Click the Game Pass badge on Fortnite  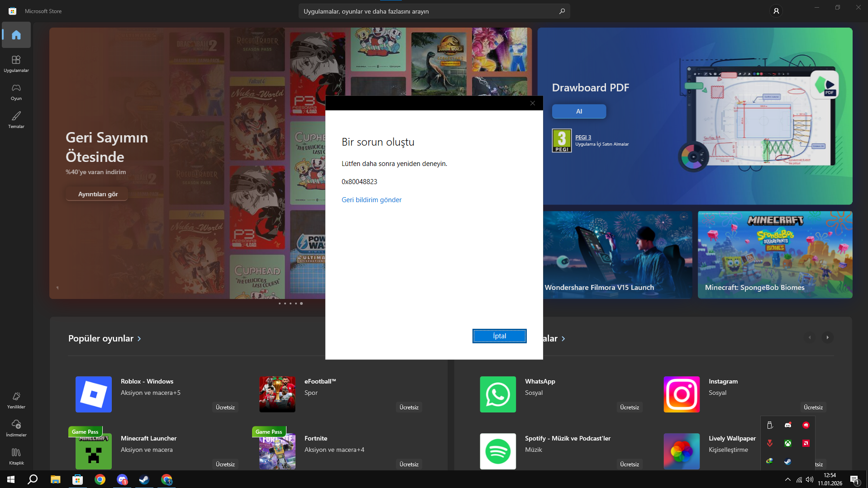[x=269, y=432]
